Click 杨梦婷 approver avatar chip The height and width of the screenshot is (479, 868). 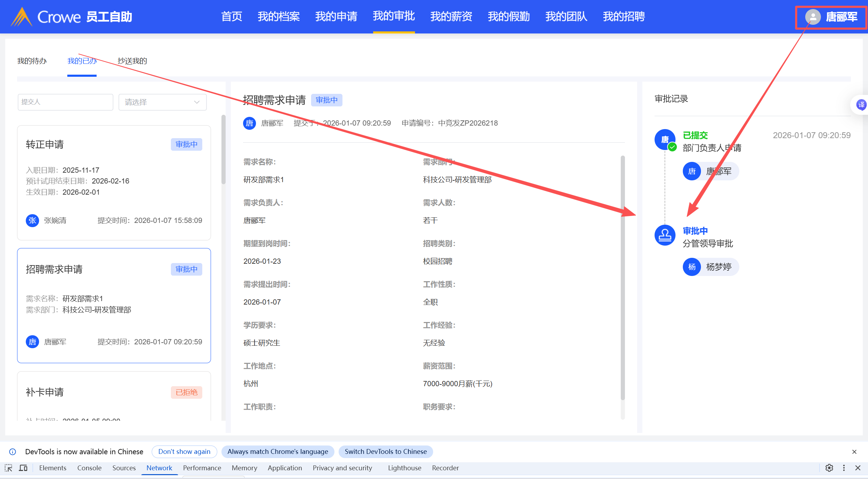692,267
